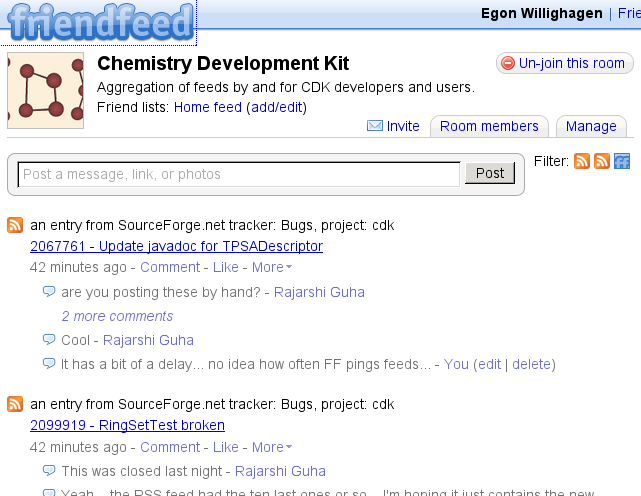Open the add/edit friend lists link
The width and height of the screenshot is (641, 496).
coord(276,107)
